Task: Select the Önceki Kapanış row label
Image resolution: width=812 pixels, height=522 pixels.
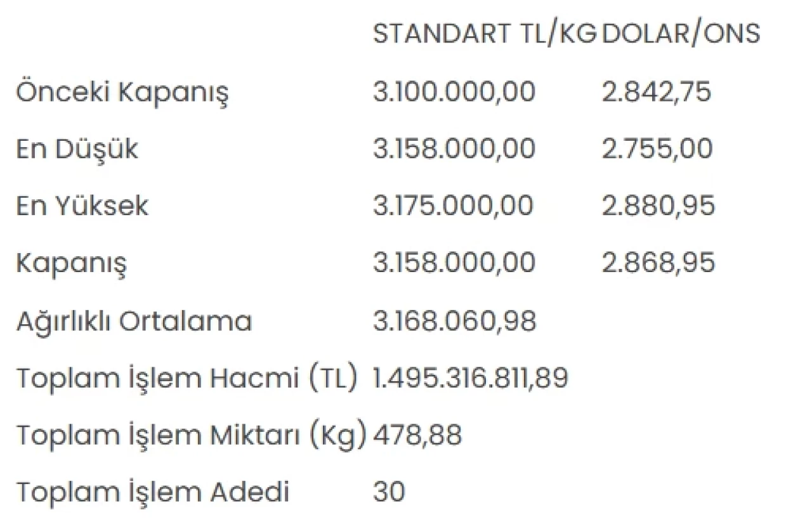Action: (x=122, y=93)
